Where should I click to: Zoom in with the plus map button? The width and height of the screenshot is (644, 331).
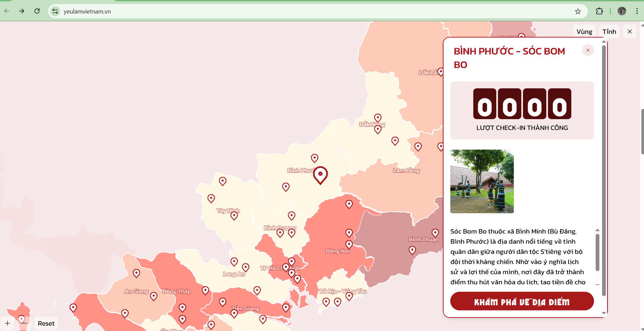[7, 323]
